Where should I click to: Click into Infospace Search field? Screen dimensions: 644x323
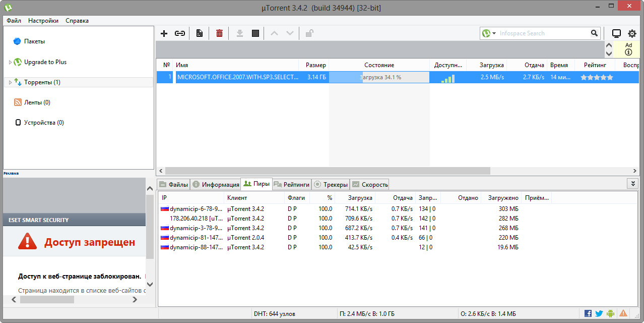click(543, 33)
